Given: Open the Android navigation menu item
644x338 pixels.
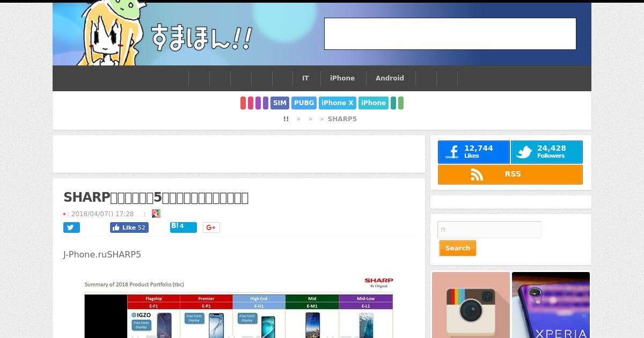Looking at the screenshot, I should 390,78.
